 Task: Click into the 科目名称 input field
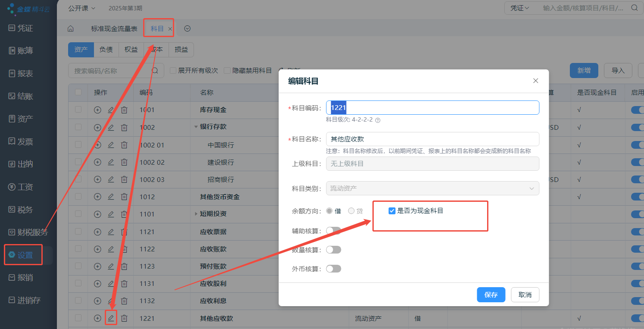pos(432,139)
